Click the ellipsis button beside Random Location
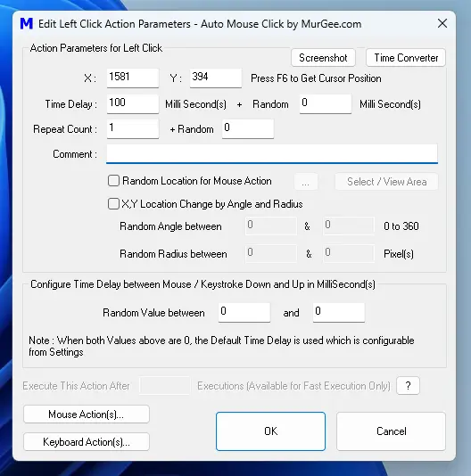The height and width of the screenshot is (476, 471). coord(306,182)
